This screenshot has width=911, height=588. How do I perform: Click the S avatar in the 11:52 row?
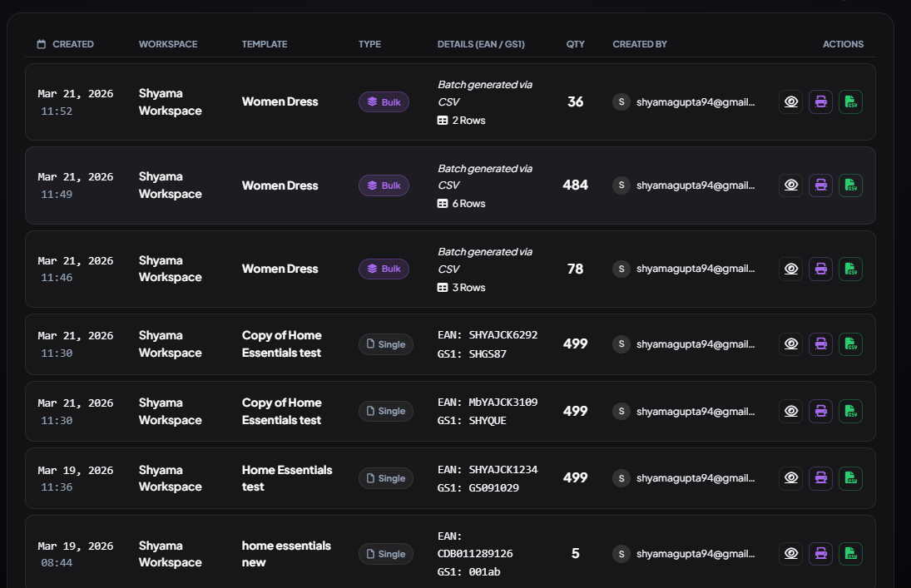pyautogui.click(x=621, y=101)
